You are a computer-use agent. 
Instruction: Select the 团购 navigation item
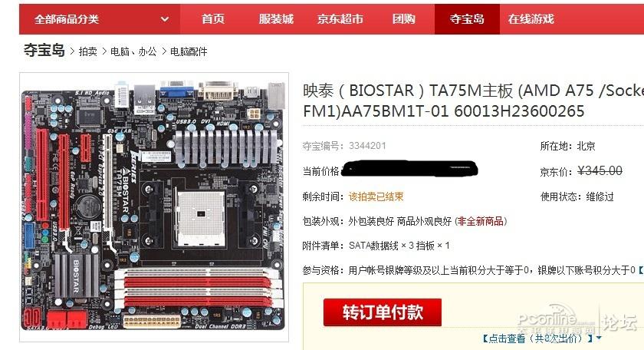(x=403, y=19)
